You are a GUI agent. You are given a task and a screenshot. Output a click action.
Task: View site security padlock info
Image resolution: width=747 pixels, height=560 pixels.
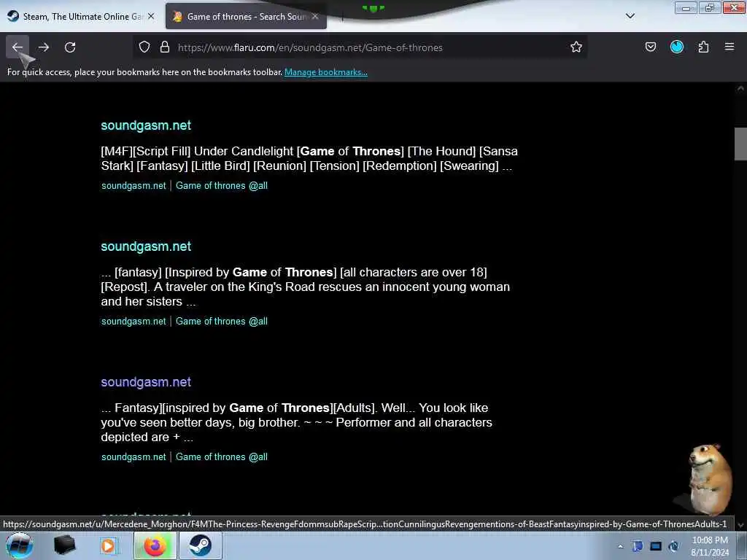(165, 47)
